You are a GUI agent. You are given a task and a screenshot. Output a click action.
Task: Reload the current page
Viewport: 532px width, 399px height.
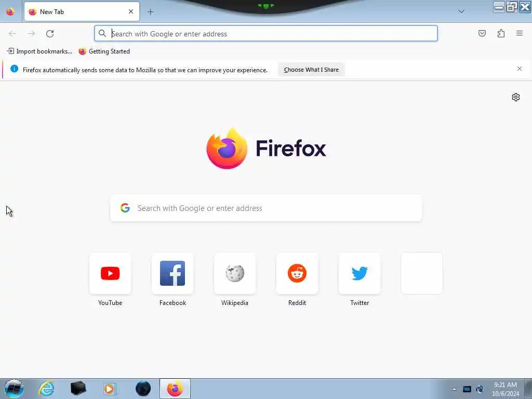[x=50, y=34]
